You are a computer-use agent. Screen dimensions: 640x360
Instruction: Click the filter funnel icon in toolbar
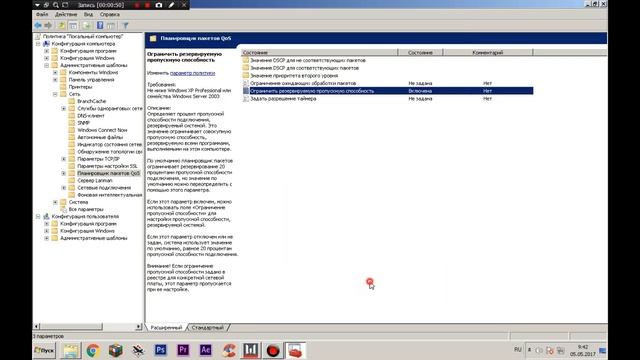[x=126, y=25]
